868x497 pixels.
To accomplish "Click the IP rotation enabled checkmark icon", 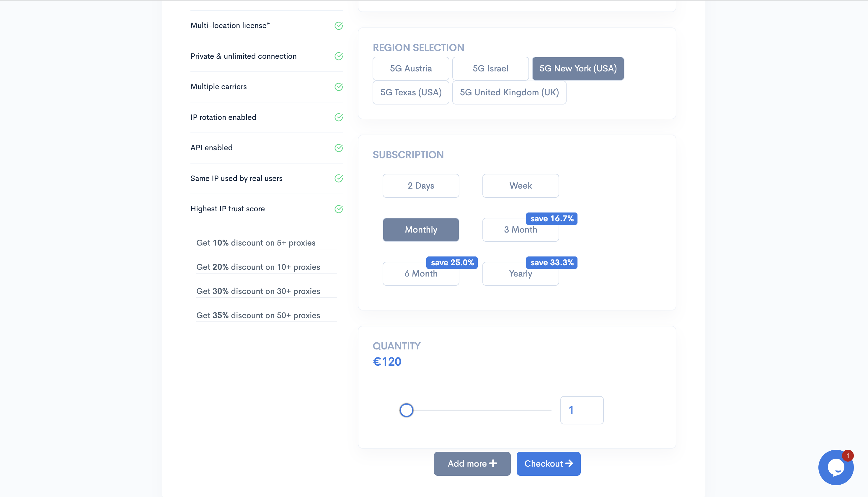I will pos(338,117).
